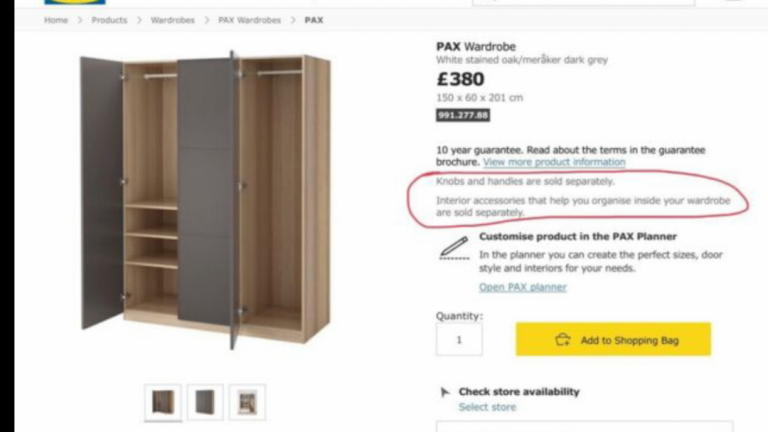Click the pencil icon beside PAX Planner
The image size is (768, 432).
[x=453, y=247]
